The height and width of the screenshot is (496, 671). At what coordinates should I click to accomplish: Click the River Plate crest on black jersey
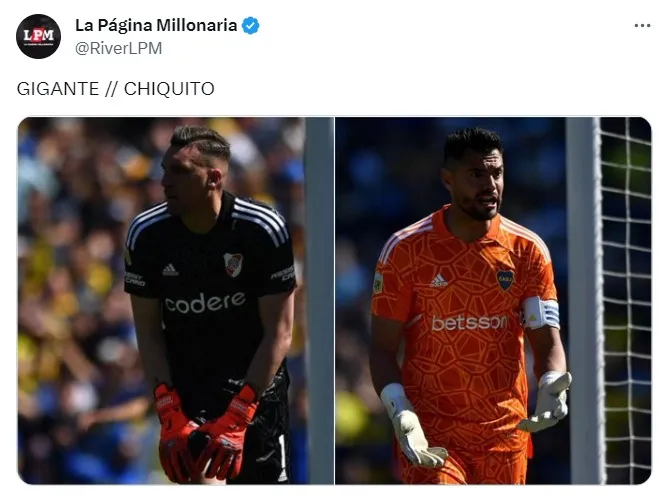(233, 264)
